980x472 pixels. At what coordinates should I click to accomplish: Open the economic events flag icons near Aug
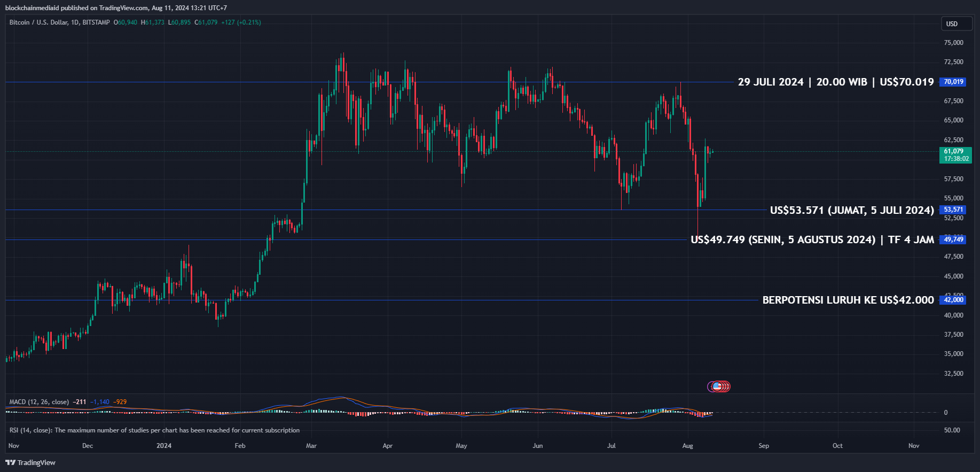(x=719, y=386)
